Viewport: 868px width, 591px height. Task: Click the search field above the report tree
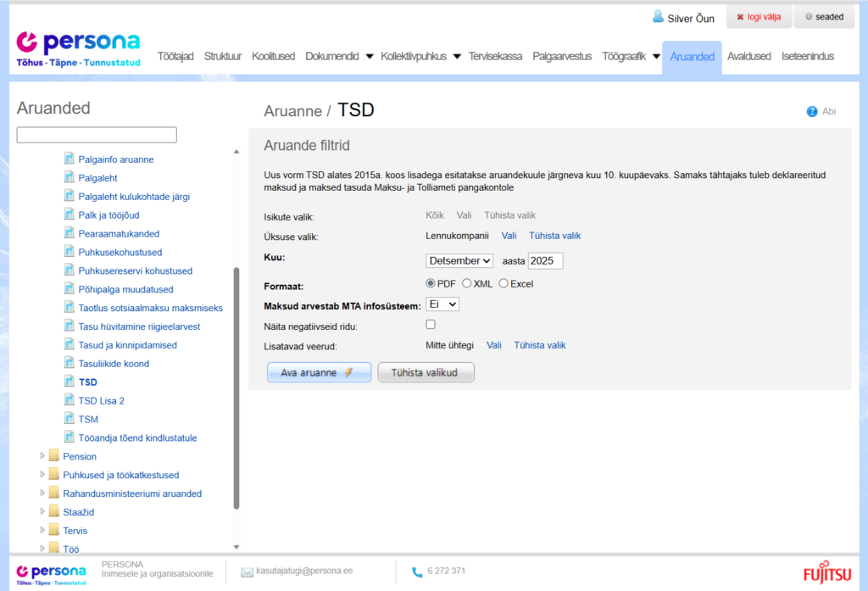point(96,135)
